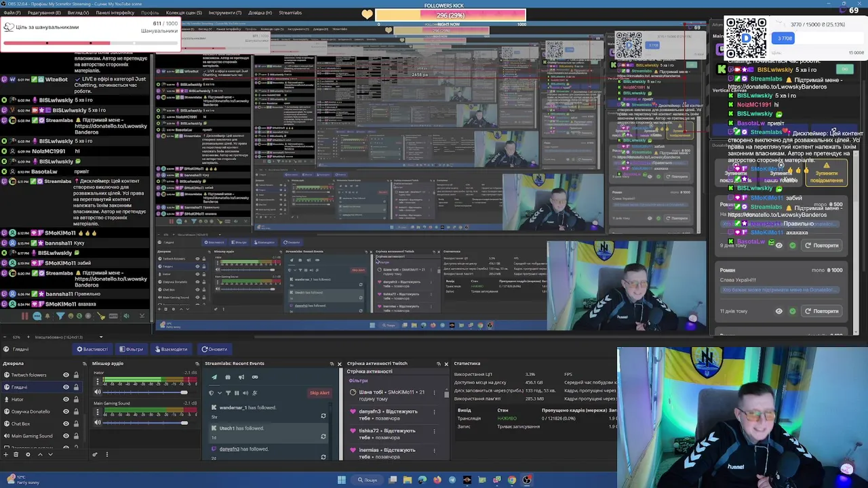Open event filter funnel icon
Image resolution: width=868 pixels, height=488 pixels.
tap(228, 393)
